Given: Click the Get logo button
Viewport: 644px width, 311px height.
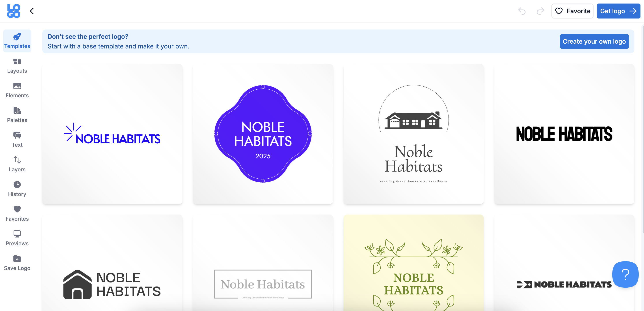Looking at the screenshot, I should pyautogui.click(x=618, y=11).
